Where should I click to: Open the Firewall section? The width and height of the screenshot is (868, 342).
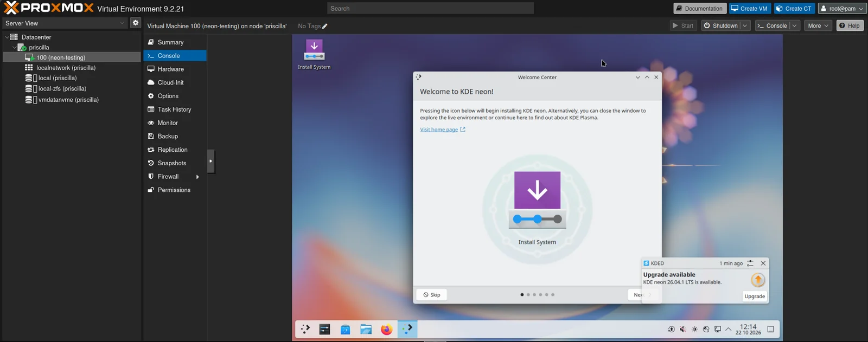(x=175, y=177)
